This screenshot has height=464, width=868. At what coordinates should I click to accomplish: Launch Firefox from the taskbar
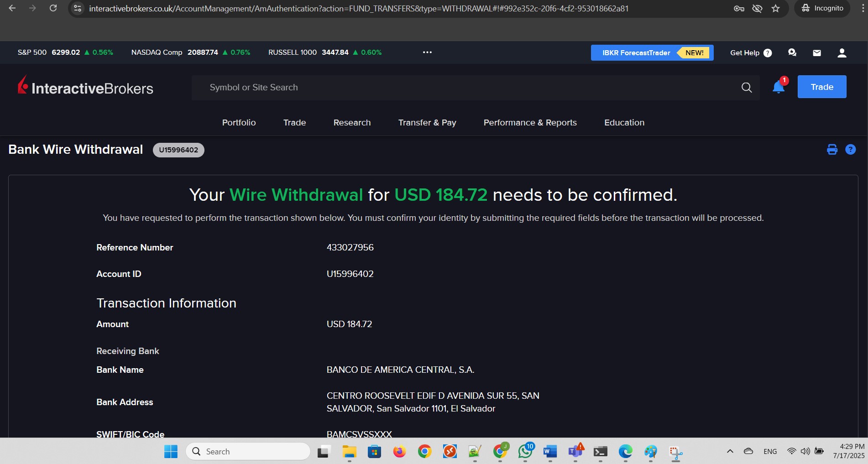pos(399,451)
